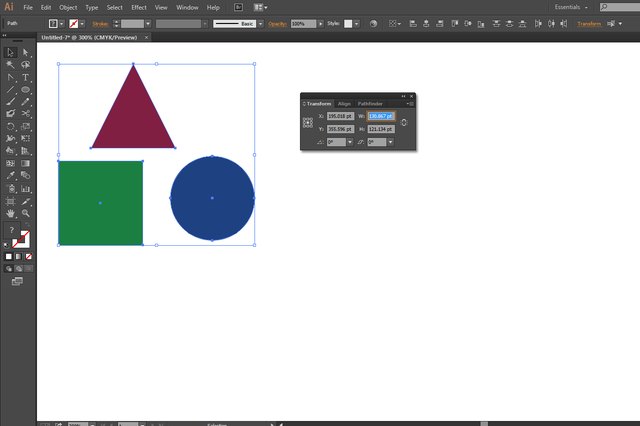Set fill to None mode button

(29, 256)
